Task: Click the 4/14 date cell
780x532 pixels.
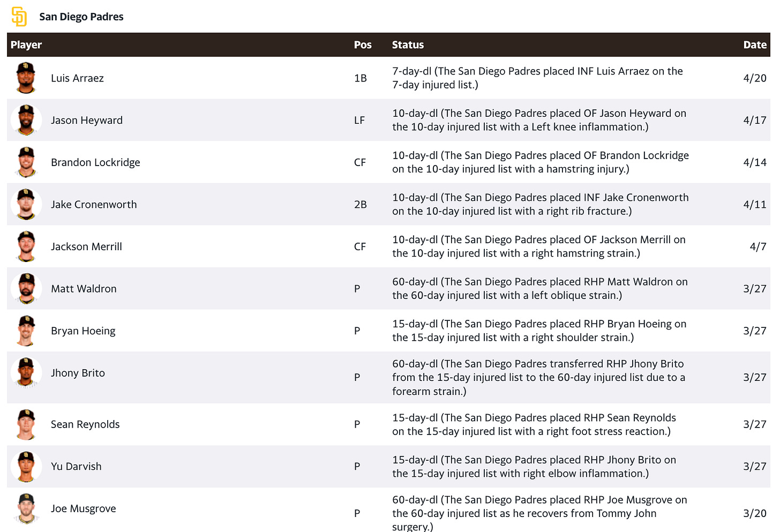Action: tap(755, 162)
